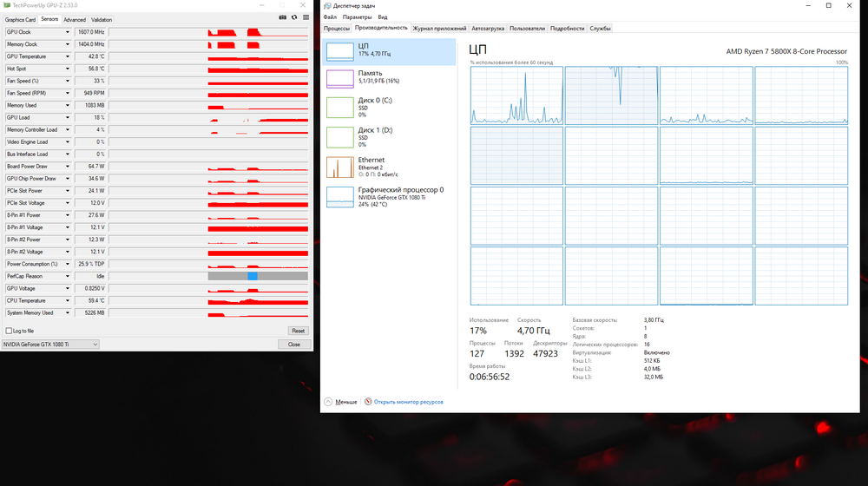Maximize the Task Manager window

829,5
